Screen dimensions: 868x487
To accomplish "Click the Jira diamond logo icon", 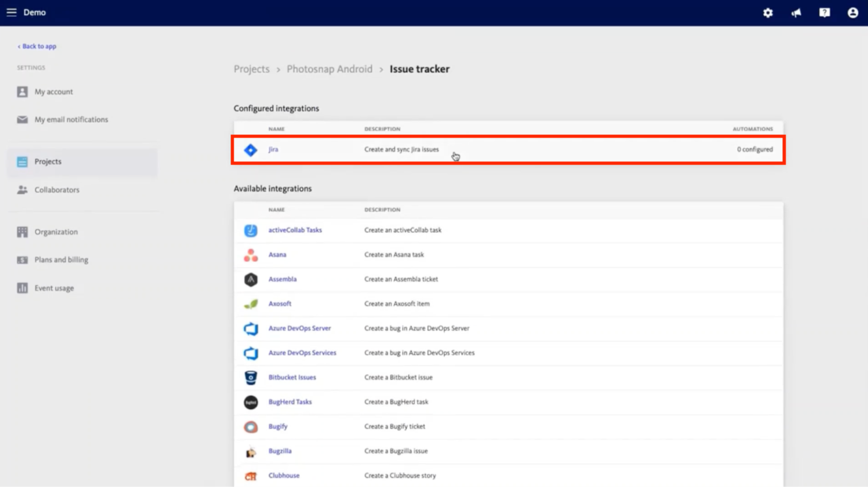I will (x=251, y=150).
